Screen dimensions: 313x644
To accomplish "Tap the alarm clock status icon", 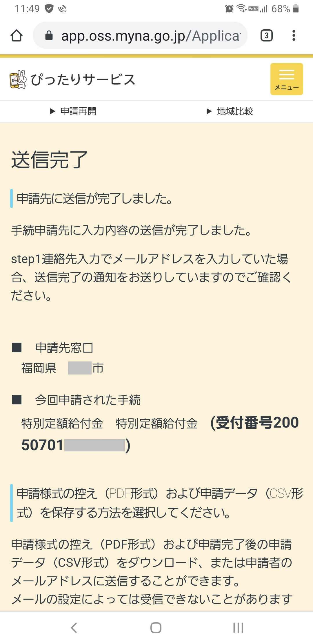I will coord(229,9).
